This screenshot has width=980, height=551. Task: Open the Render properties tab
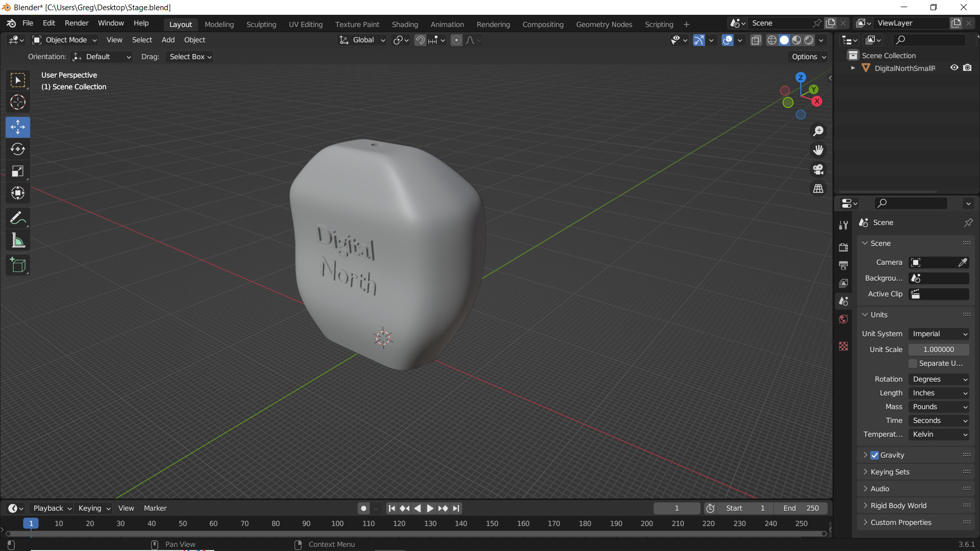[843, 247]
